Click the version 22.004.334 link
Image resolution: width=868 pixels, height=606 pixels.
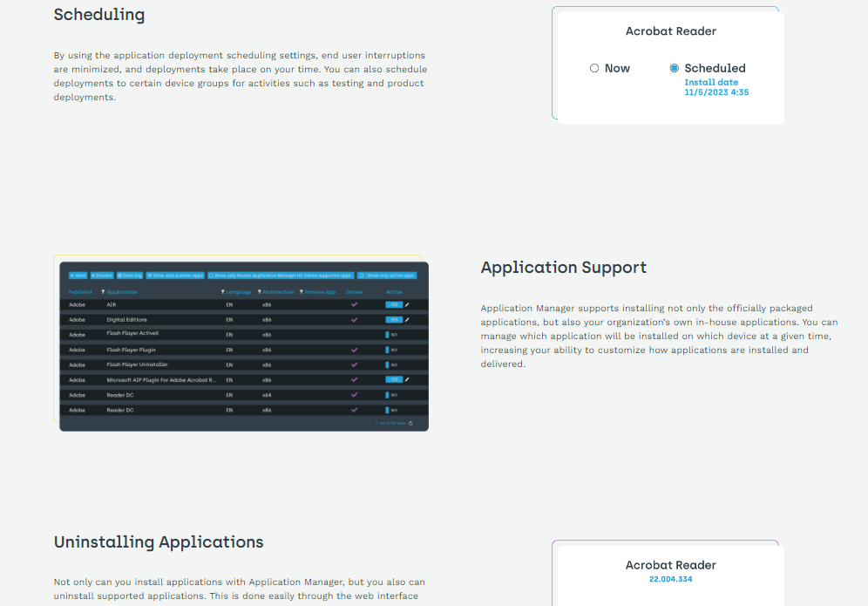click(x=668, y=579)
